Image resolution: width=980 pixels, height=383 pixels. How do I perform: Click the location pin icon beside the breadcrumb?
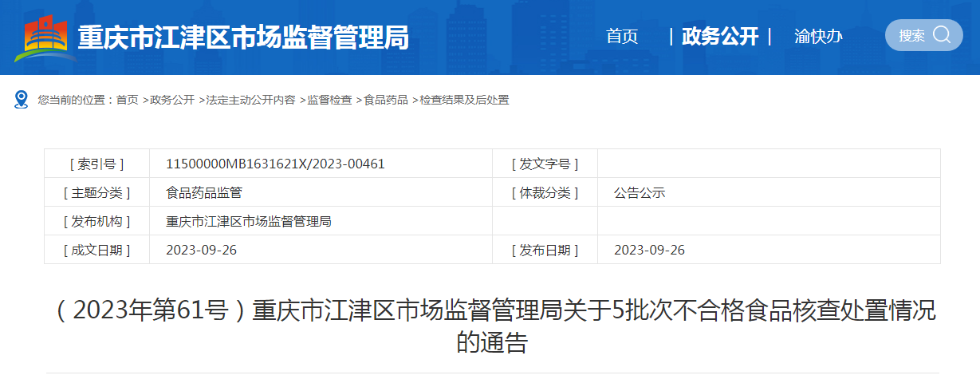tap(22, 100)
